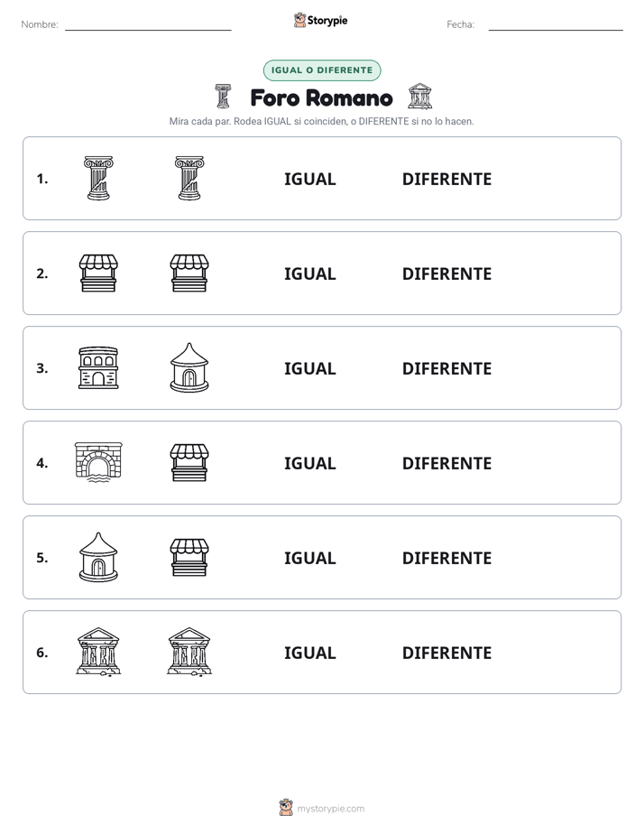Click the Fecha input line
The height and width of the screenshot is (834, 644).
(556, 25)
